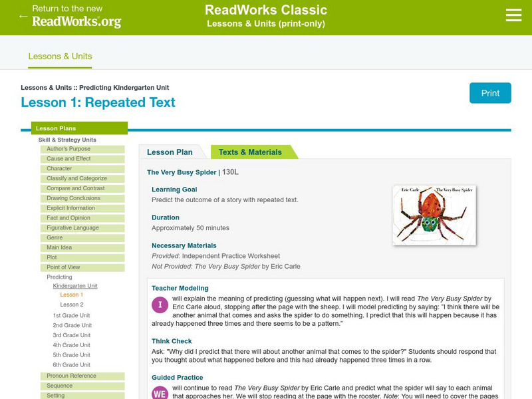Open the Main Idea unit
532x399 pixels.
(82, 247)
